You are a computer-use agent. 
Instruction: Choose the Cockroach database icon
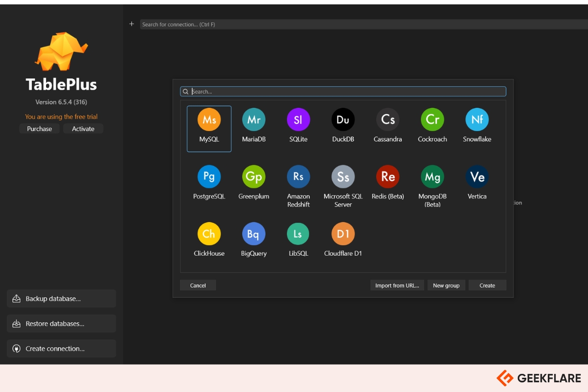tap(432, 120)
